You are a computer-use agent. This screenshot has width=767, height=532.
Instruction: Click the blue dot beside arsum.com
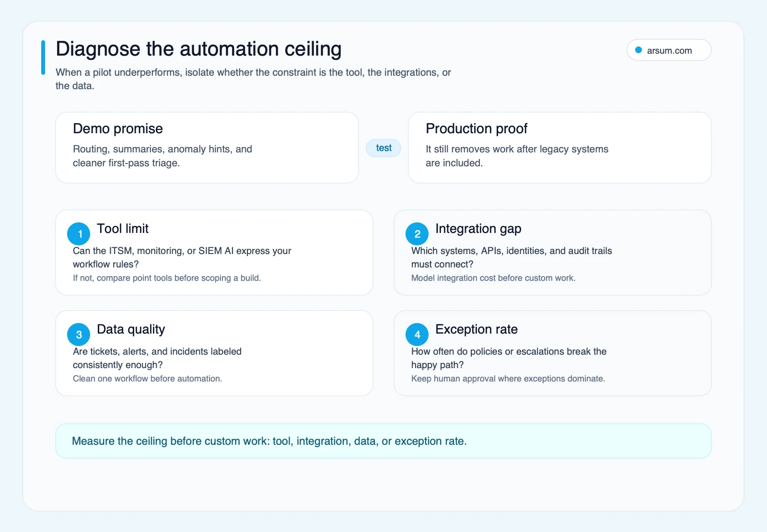click(x=639, y=50)
